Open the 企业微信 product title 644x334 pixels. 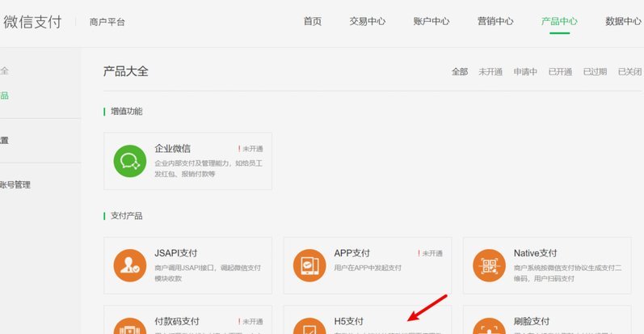[x=172, y=149]
